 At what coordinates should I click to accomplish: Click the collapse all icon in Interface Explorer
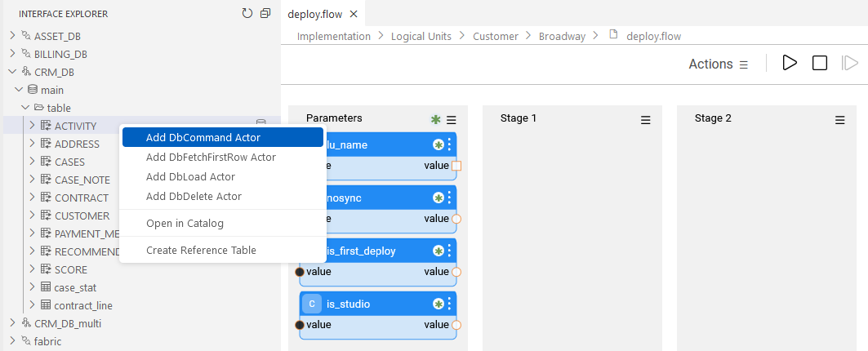pos(265,13)
